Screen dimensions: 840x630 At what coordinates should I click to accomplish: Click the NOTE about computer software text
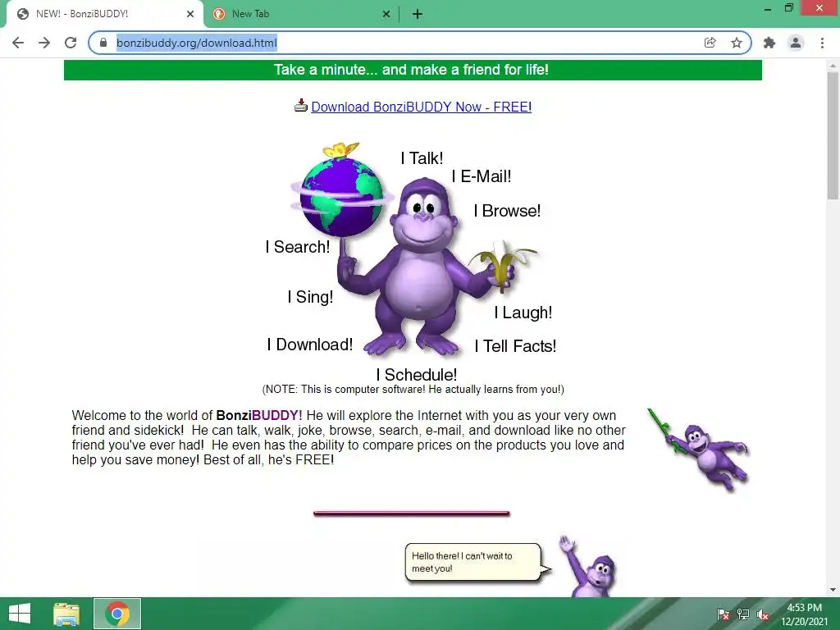pyautogui.click(x=413, y=390)
